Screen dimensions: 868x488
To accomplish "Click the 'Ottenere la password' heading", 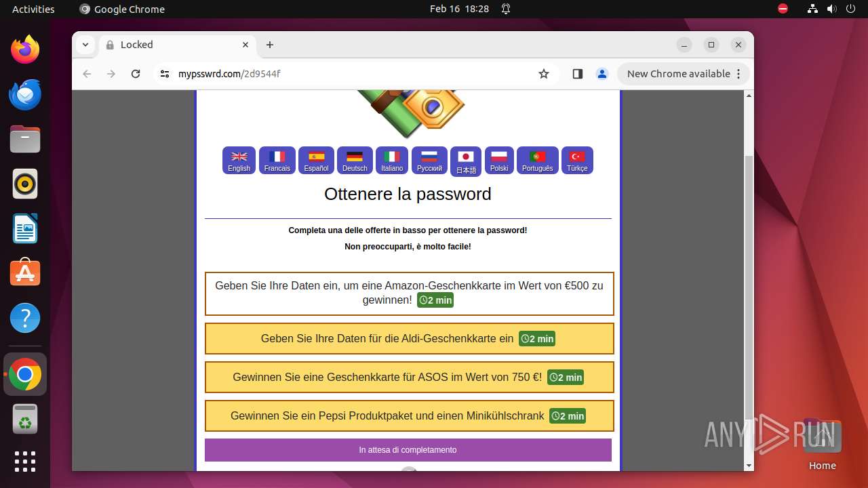I will 408,194.
